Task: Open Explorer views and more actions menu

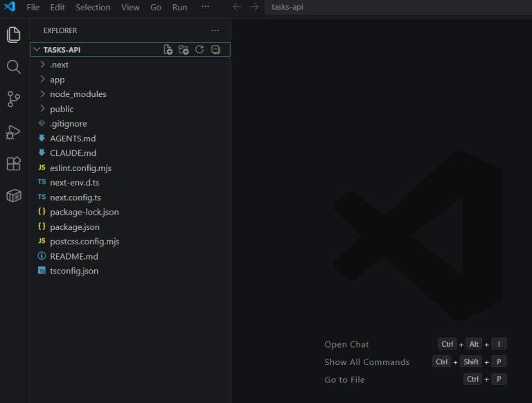Action: (215, 30)
